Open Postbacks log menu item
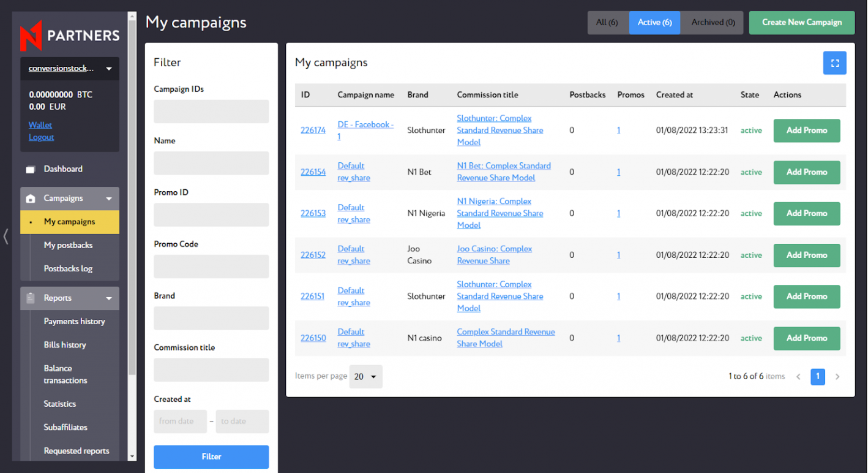This screenshot has height=473, width=868. point(68,268)
